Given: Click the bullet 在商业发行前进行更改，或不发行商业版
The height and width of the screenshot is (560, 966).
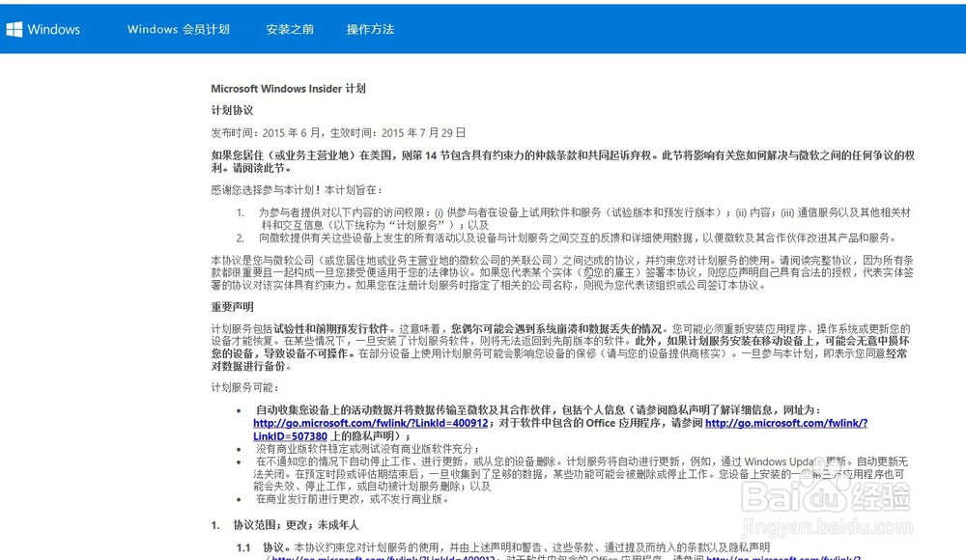Looking at the screenshot, I should point(353,499).
